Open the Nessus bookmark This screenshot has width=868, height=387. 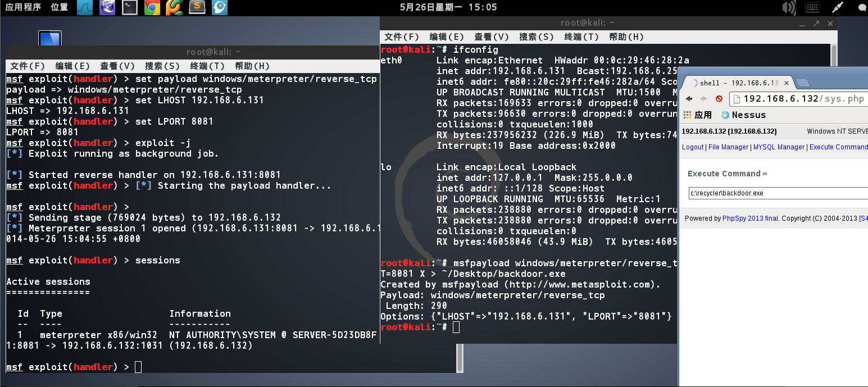tap(743, 115)
